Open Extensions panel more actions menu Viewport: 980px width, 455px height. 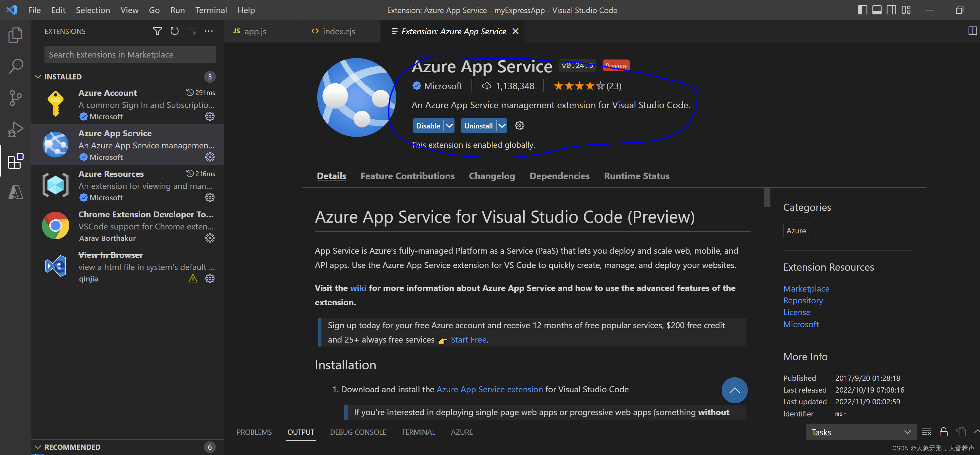[209, 31]
